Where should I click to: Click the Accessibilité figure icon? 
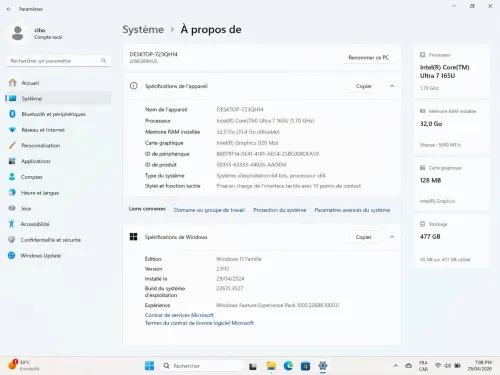coord(12,224)
